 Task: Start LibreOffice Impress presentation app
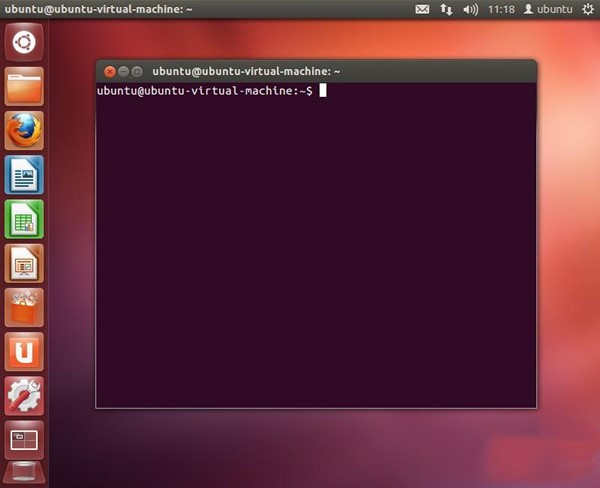[24, 263]
